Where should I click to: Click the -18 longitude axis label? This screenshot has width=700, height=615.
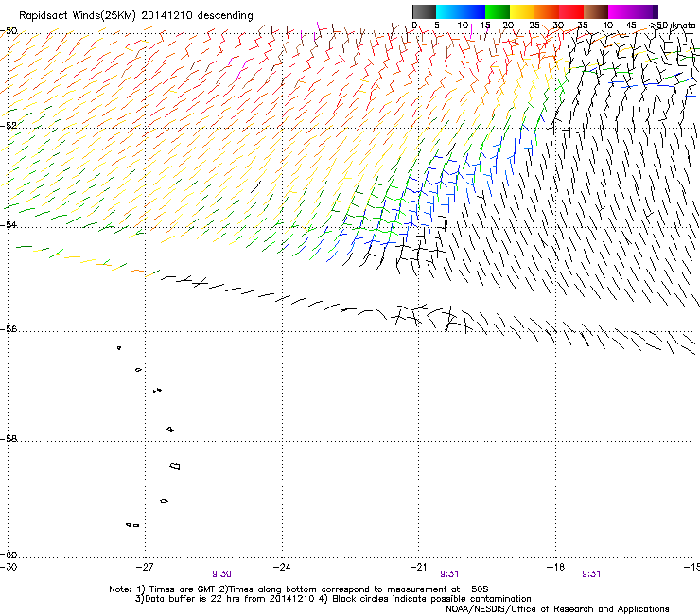[x=555, y=567]
